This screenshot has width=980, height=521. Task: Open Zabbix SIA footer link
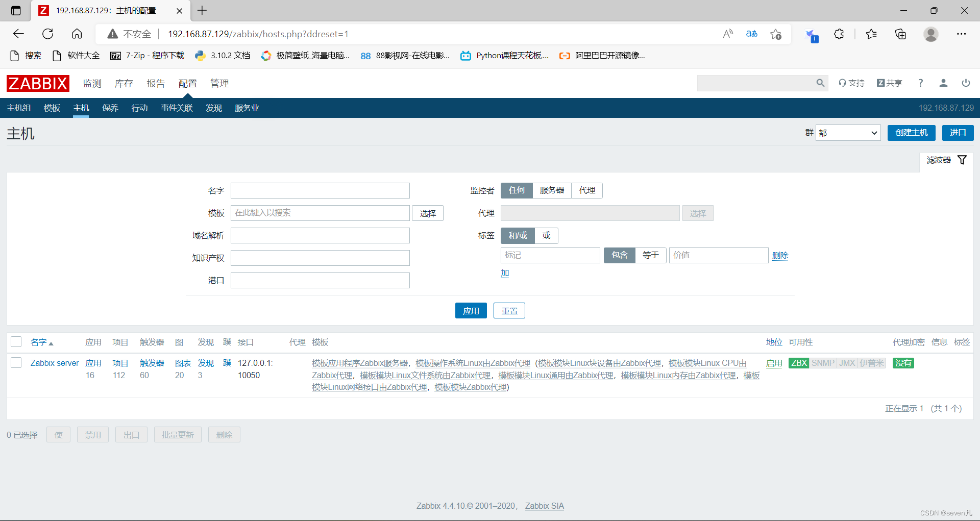click(544, 506)
